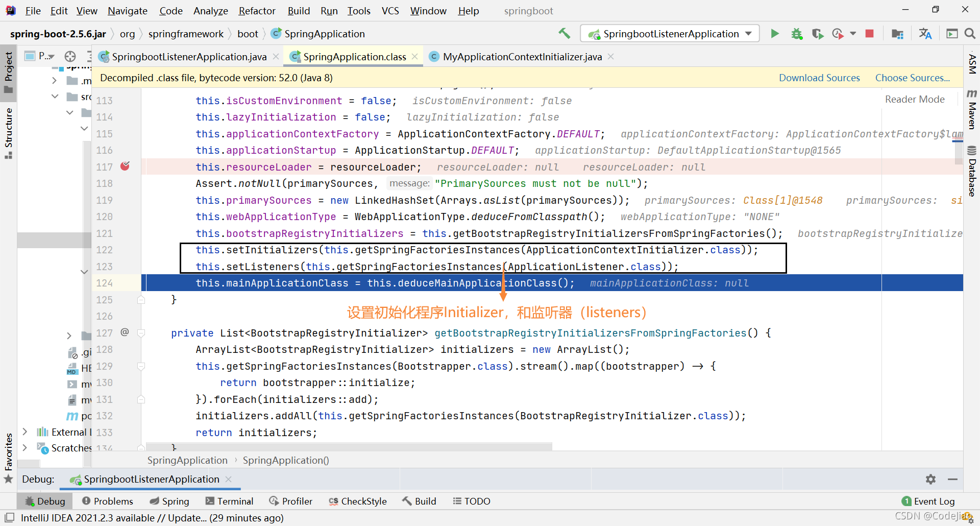Open the Problems tool window
The width and height of the screenshot is (980, 526).
pos(108,501)
